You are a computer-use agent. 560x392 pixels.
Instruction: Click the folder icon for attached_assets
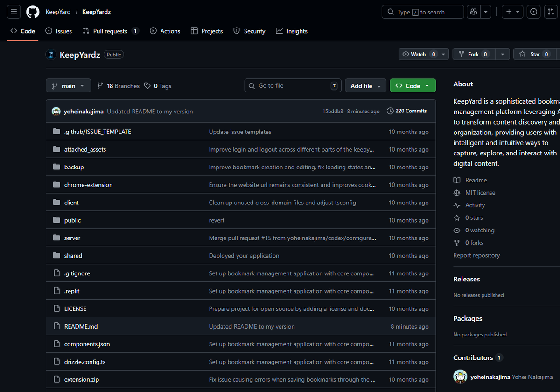point(57,149)
